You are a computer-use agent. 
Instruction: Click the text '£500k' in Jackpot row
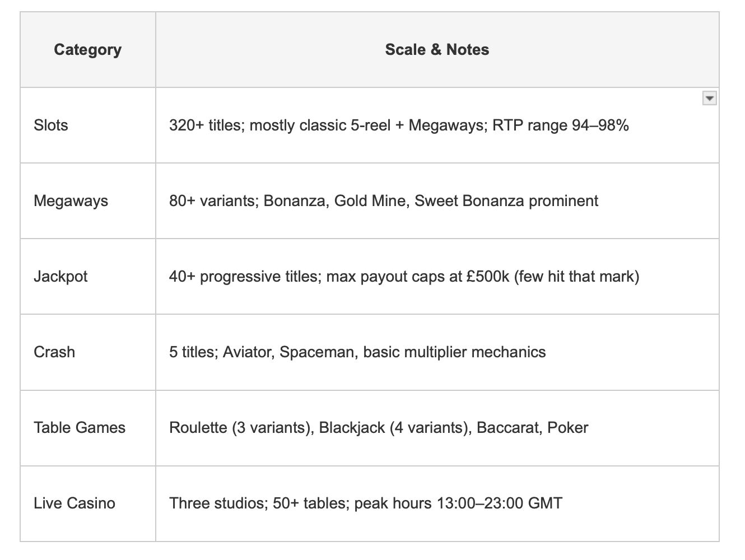pyautogui.click(x=488, y=276)
